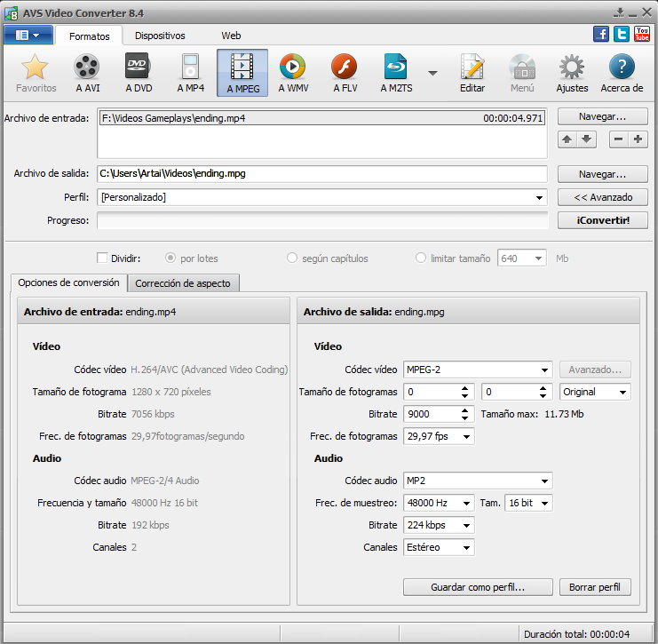
Task: Click the << Avanzado button
Action: [x=602, y=197]
